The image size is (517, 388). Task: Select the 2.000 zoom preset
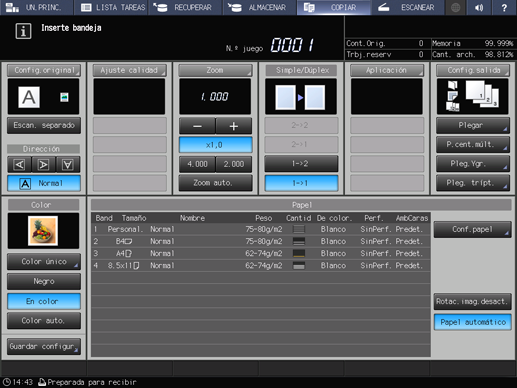pyautogui.click(x=234, y=164)
